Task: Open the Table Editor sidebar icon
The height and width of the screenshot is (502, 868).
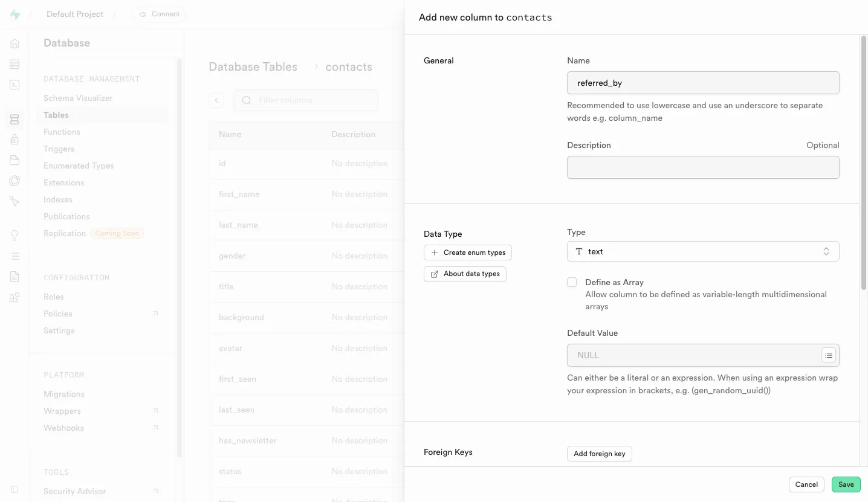Action: [15, 64]
